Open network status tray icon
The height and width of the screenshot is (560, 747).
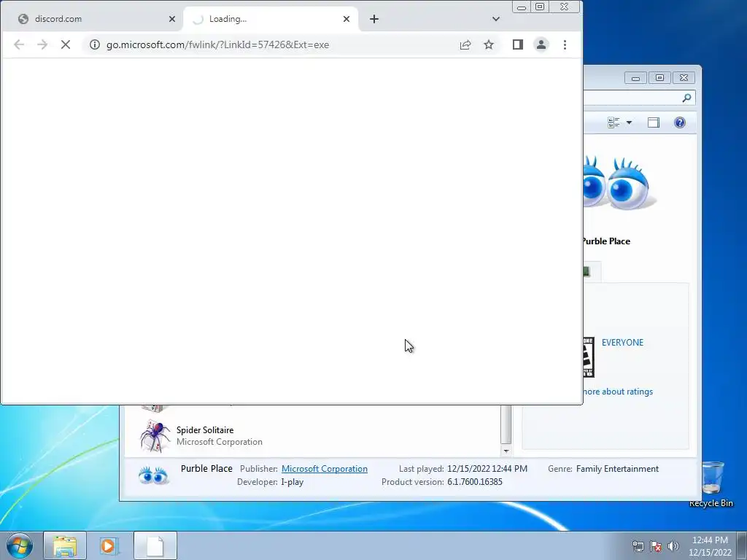point(638,545)
